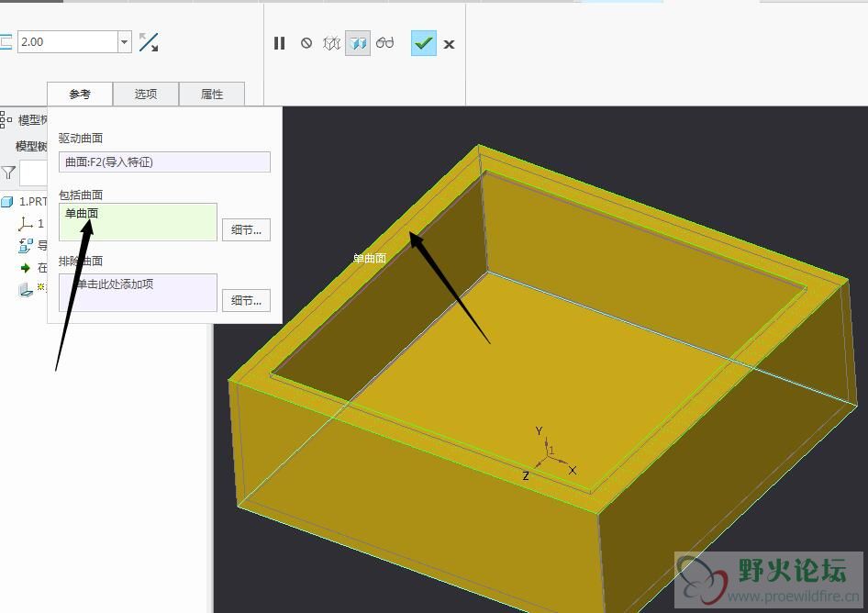Open the 属性 tab
This screenshot has height=613, width=868.
point(212,95)
